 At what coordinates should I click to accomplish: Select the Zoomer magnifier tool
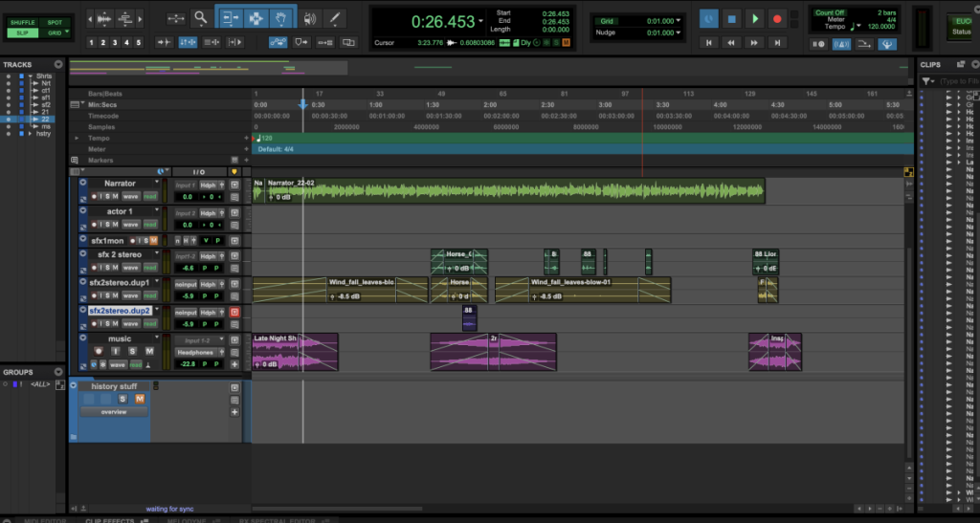[x=200, y=18]
